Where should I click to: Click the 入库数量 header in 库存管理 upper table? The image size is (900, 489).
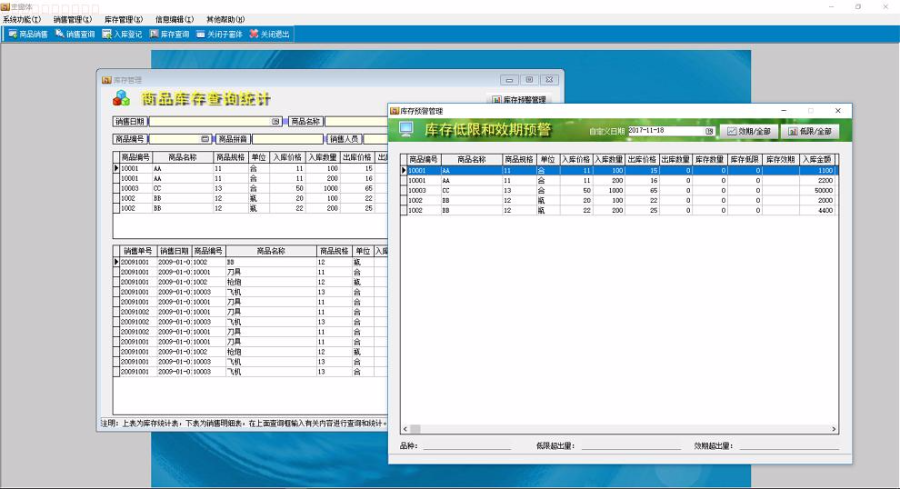click(x=323, y=157)
